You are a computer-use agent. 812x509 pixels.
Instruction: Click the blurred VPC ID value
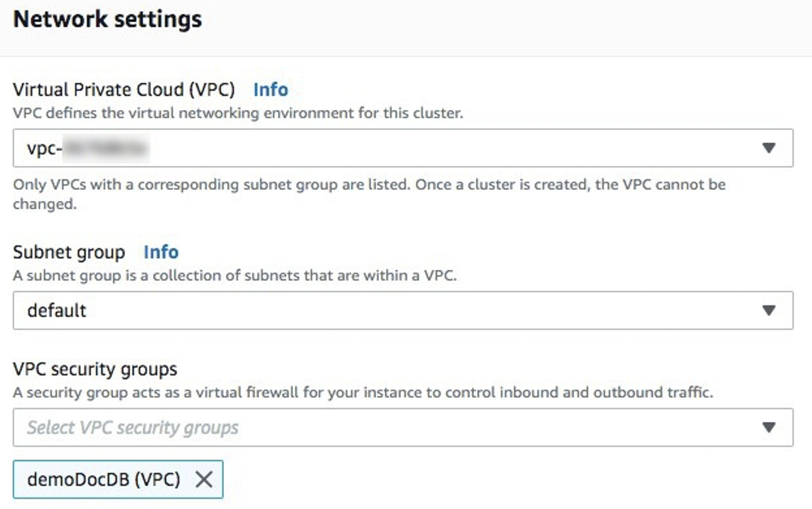[105, 148]
